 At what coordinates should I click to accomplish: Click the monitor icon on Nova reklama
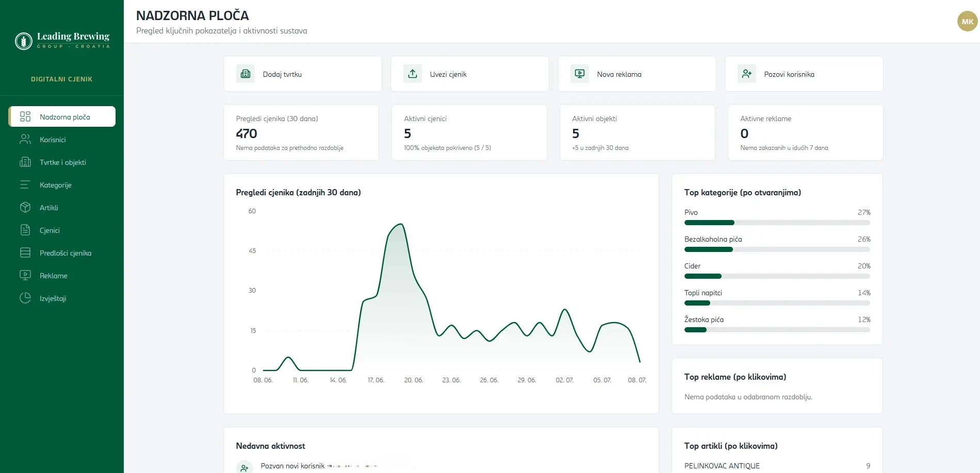[x=580, y=74]
